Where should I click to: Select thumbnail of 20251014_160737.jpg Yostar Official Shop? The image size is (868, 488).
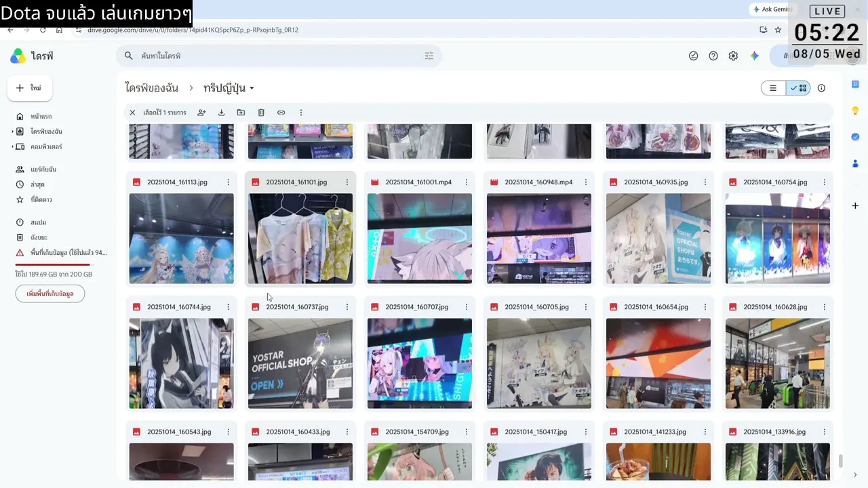(300, 363)
